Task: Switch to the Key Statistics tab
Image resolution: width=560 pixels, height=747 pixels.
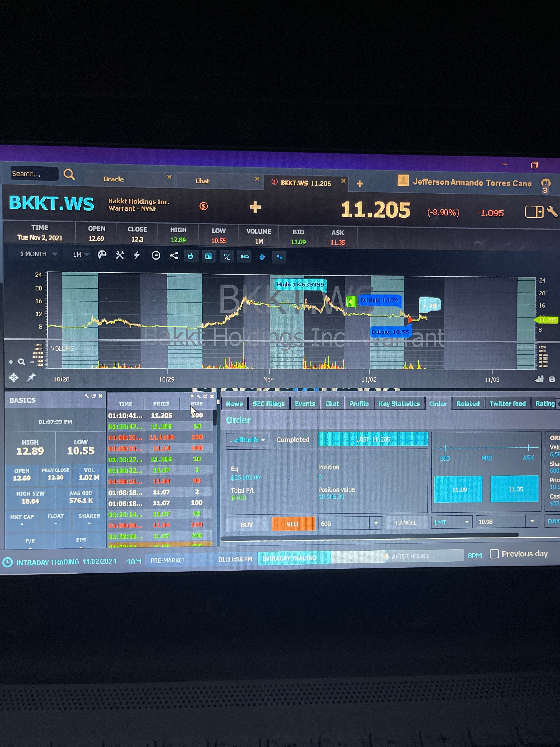Action: pos(399,404)
